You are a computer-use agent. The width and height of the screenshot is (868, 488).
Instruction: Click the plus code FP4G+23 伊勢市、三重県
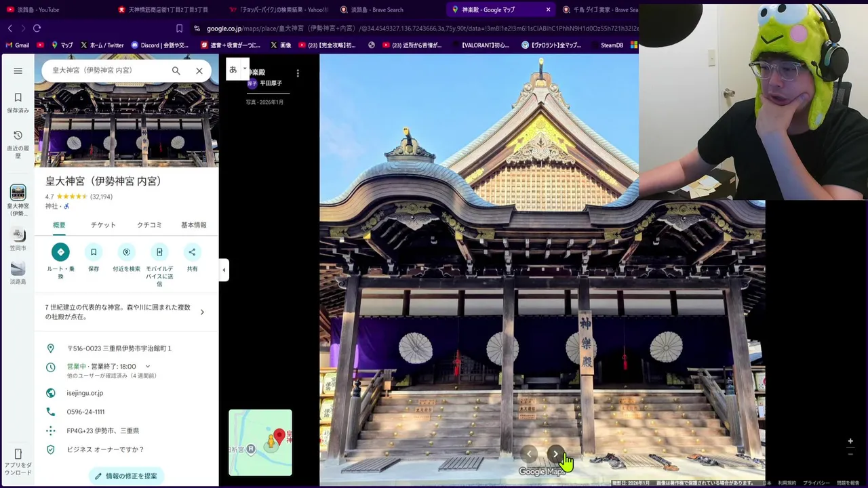(x=103, y=431)
